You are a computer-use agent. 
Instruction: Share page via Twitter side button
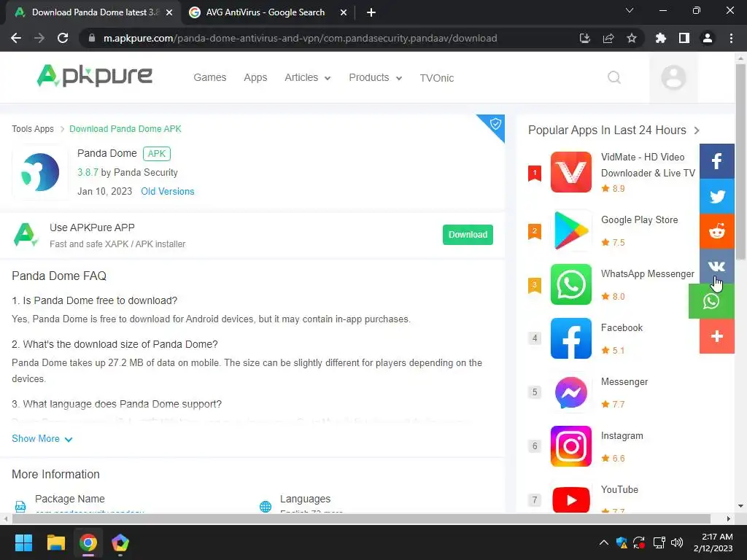click(717, 196)
